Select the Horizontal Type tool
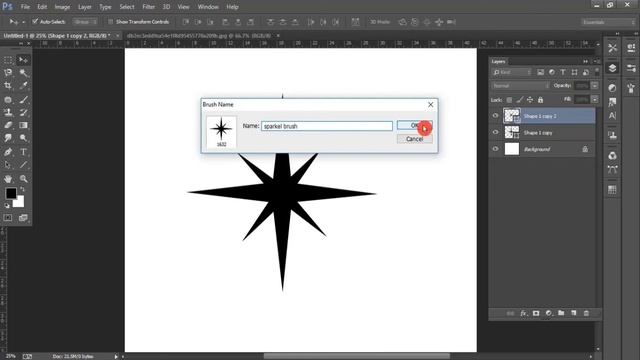The height and width of the screenshot is (360, 640). pos(23,152)
